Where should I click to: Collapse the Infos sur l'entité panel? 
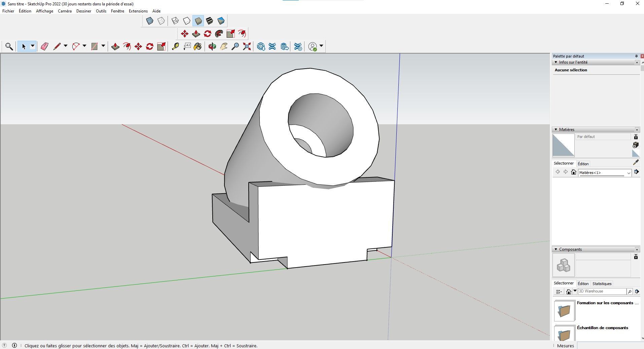point(556,62)
